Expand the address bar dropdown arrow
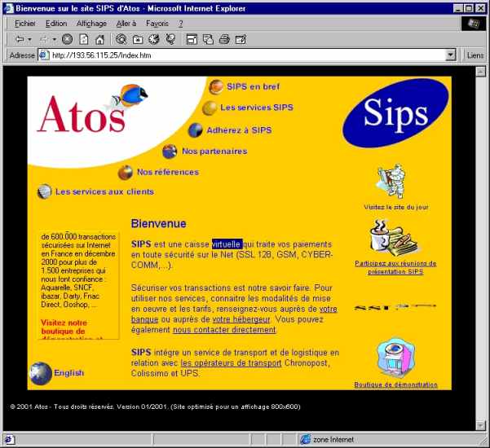This screenshot has height=448, width=490. coord(450,55)
